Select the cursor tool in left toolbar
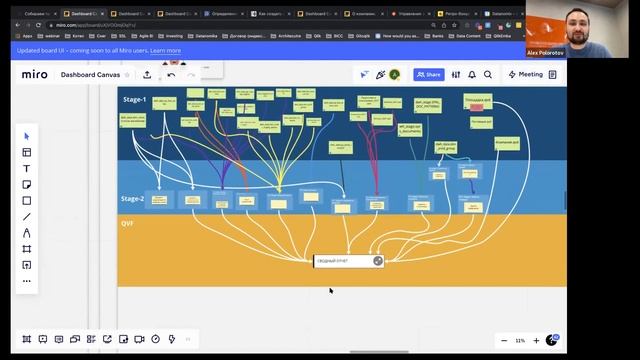Screen dimensions: 640x360 tap(27, 136)
